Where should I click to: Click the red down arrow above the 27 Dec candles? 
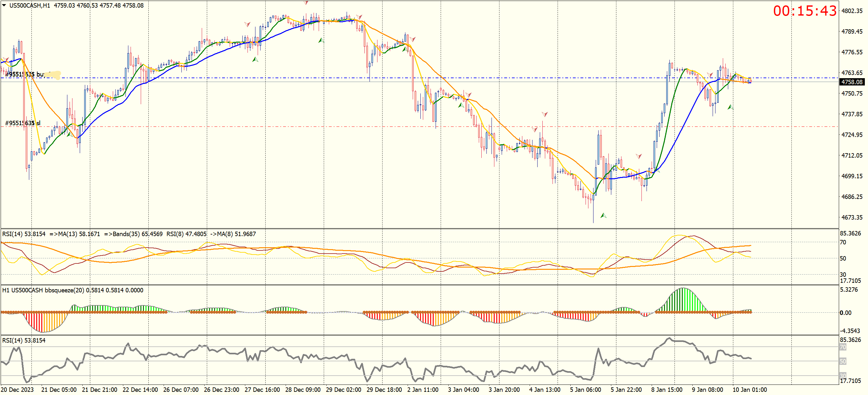(x=247, y=24)
